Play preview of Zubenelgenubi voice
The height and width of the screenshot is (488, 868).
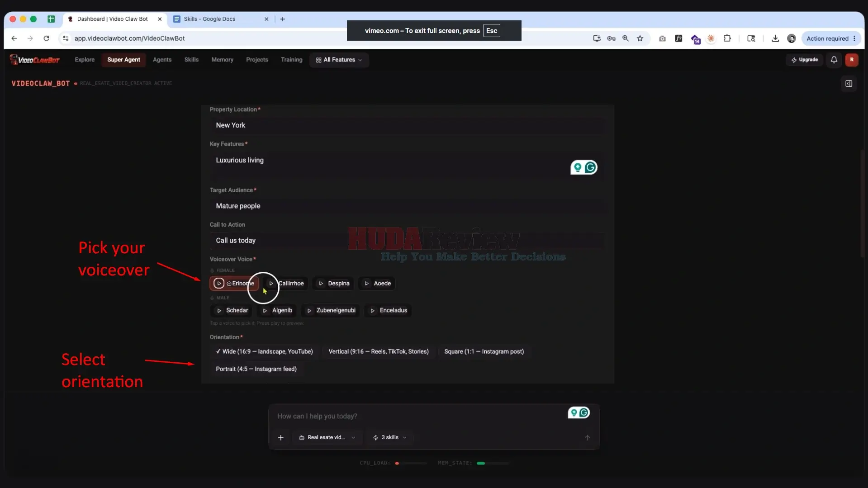[309, 311]
